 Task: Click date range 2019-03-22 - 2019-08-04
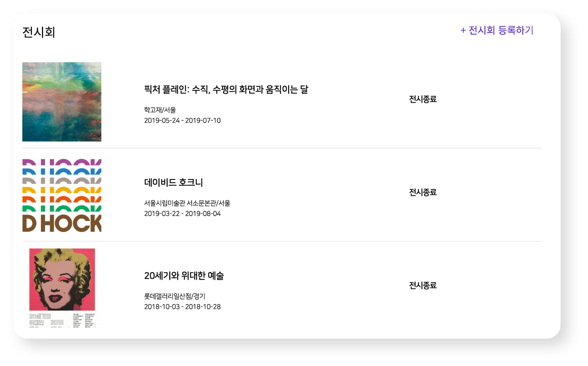(x=182, y=213)
